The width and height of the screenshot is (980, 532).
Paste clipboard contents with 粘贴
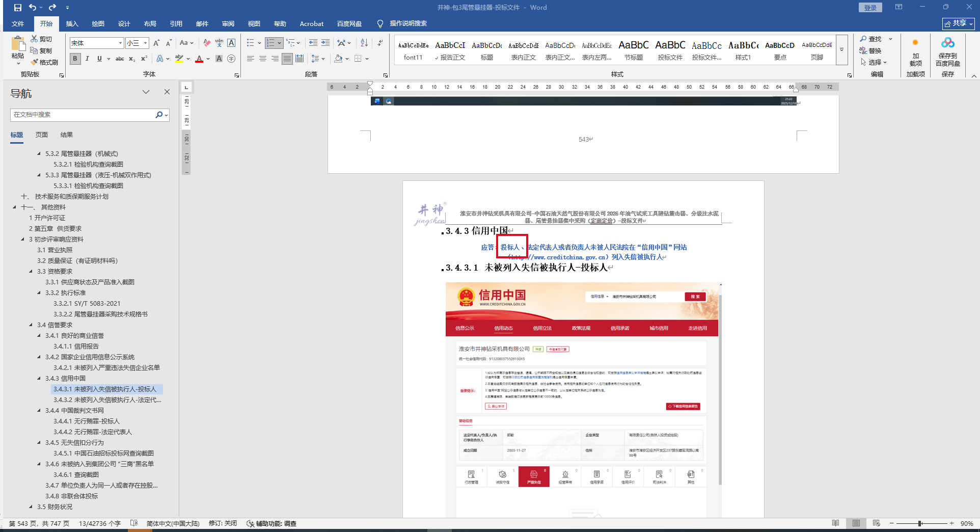click(18, 50)
